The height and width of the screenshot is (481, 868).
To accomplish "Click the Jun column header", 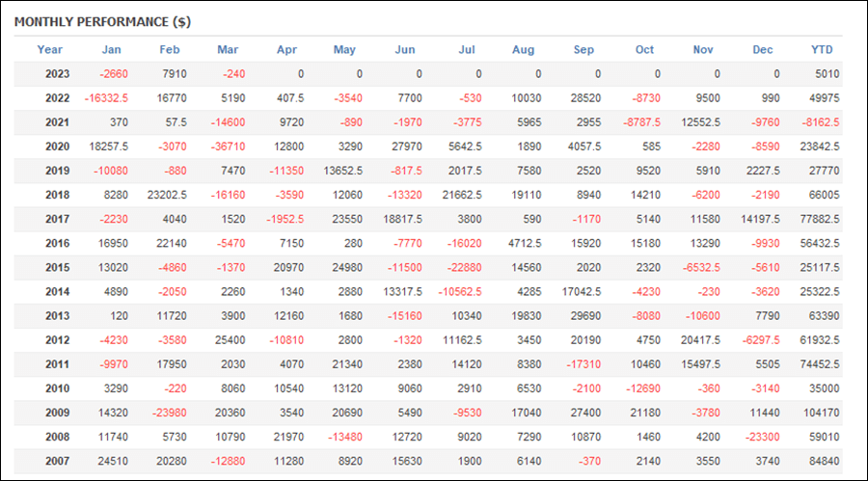I will [405, 50].
